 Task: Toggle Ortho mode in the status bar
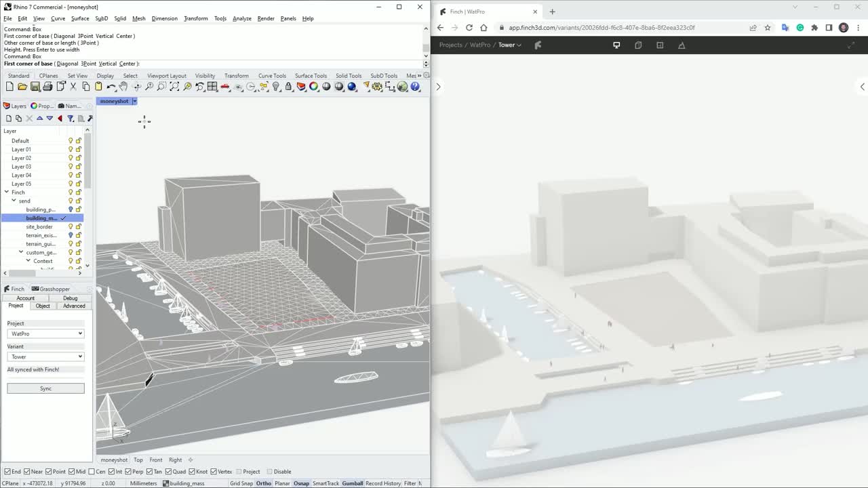tap(264, 483)
